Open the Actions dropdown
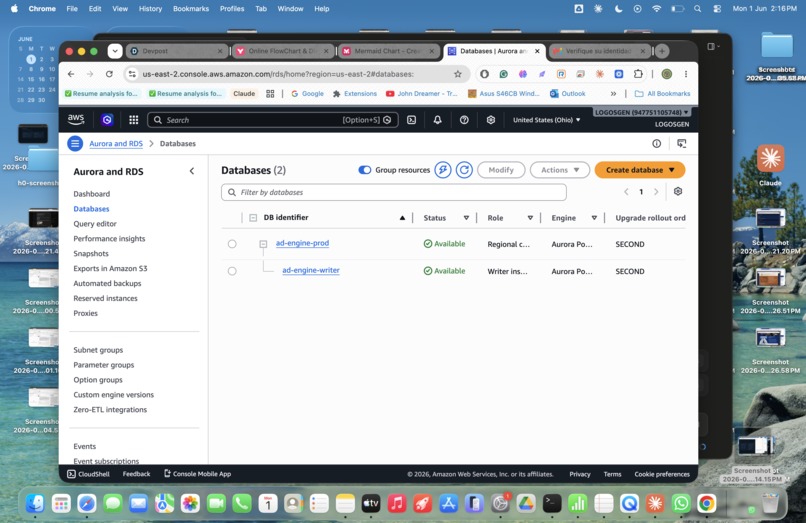The width and height of the screenshot is (806, 523). pos(560,170)
